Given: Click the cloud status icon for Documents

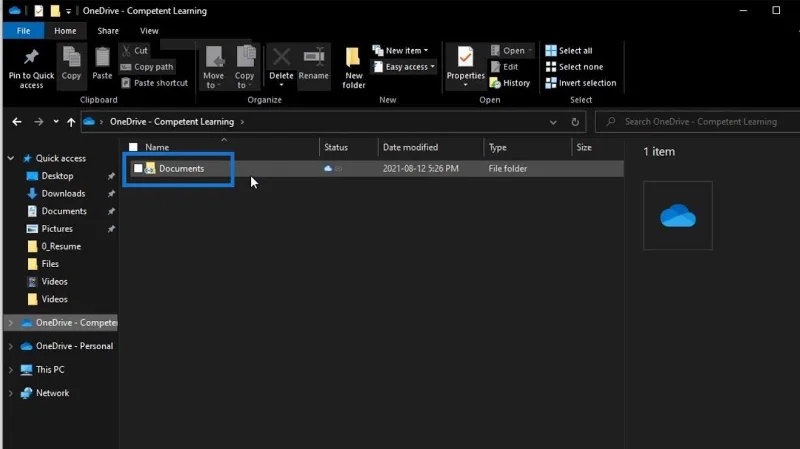Looking at the screenshot, I should point(328,168).
